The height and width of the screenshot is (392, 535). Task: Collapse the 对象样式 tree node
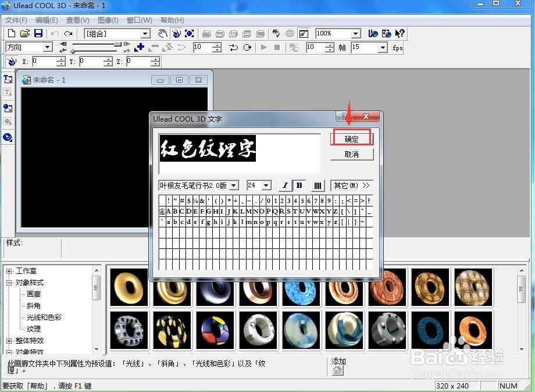(x=9, y=283)
